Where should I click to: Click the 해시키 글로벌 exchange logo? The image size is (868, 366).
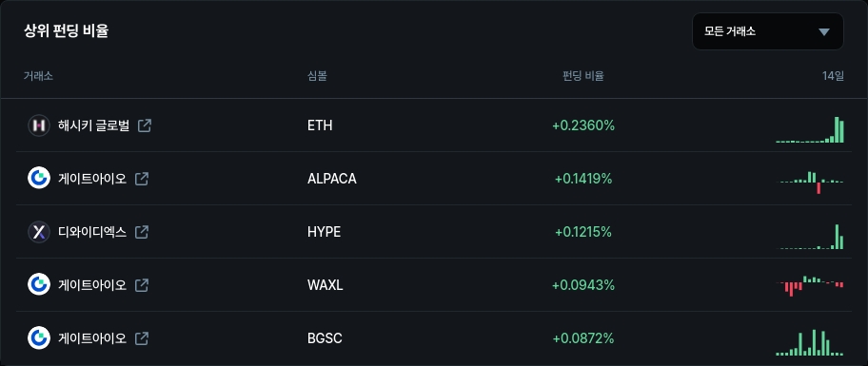[x=39, y=125]
